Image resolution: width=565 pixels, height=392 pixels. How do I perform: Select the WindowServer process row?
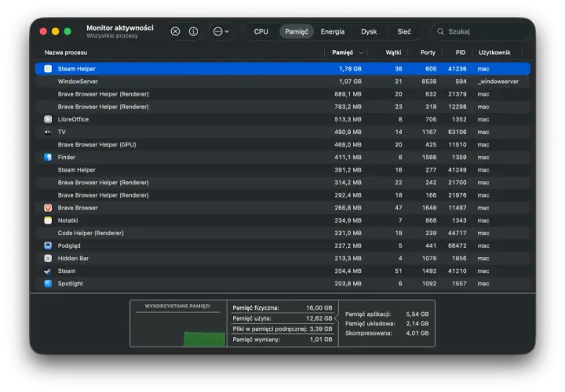282,82
